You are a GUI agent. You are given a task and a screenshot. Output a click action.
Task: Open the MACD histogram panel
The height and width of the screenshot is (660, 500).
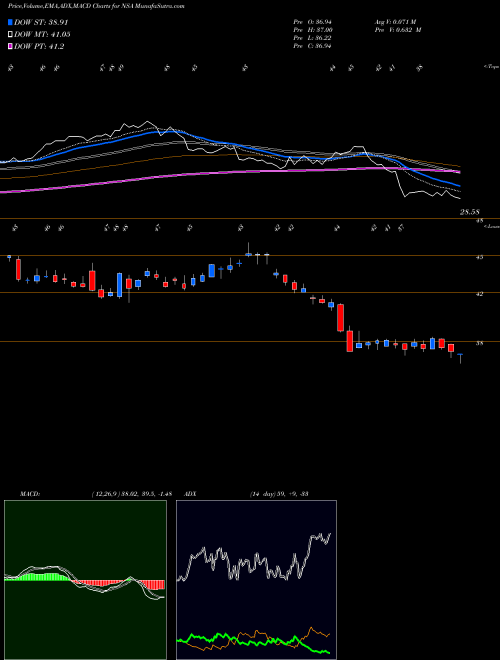click(x=85, y=580)
